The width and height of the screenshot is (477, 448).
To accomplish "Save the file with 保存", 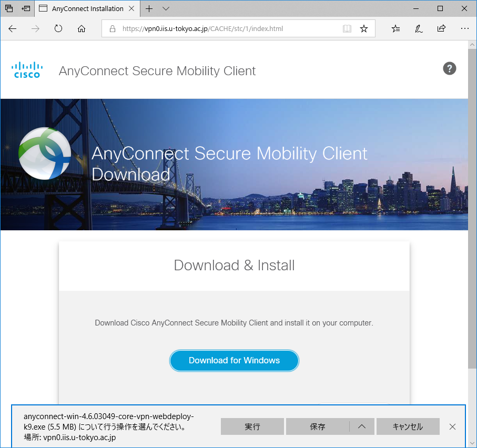I will pos(317,426).
